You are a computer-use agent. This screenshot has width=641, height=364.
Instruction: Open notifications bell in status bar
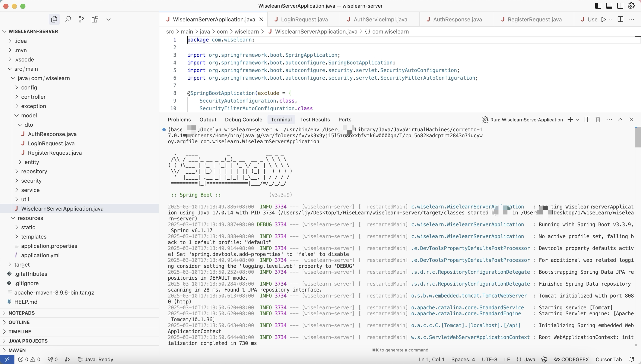pyautogui.click(x=632, y=360)
